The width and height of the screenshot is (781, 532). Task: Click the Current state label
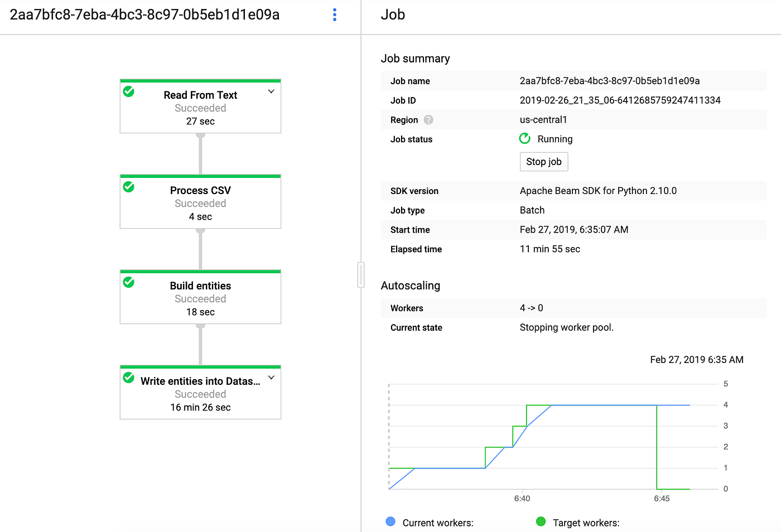416,328
